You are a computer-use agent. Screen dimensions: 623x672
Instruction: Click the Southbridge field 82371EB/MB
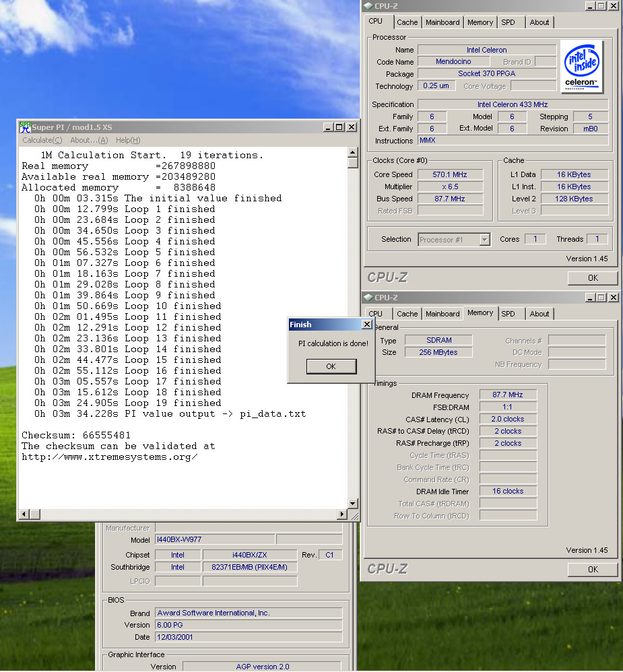click(x=250, y=567)
